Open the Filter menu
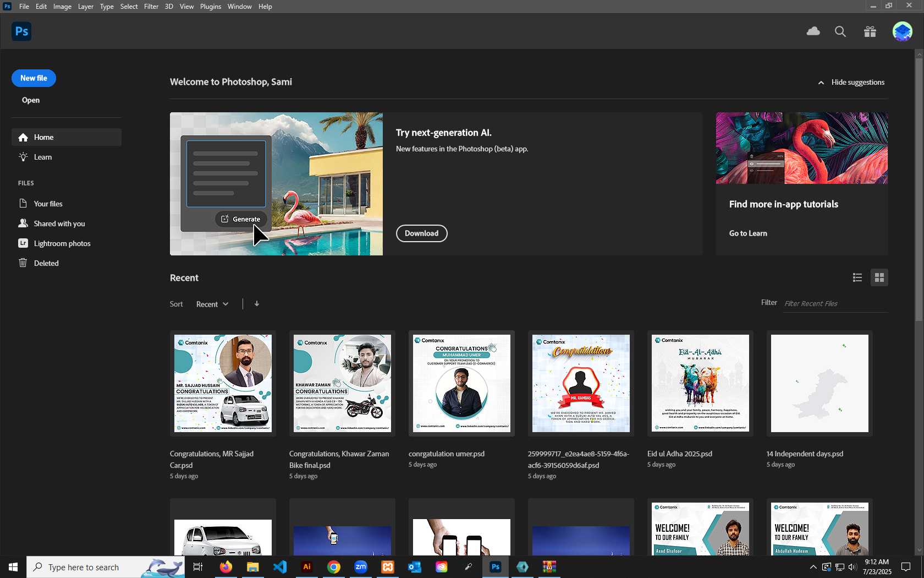The height and width of the screenshot is (578, 924). 151,7
